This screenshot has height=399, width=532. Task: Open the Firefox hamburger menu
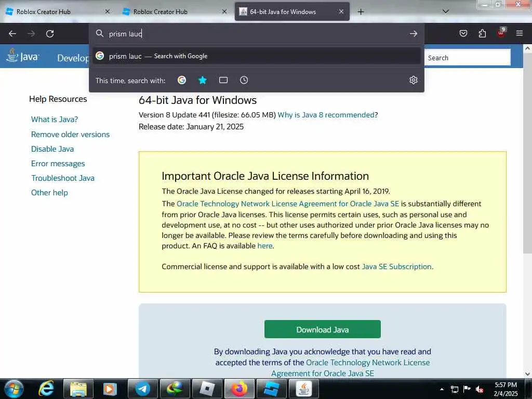tap(520, 33)
